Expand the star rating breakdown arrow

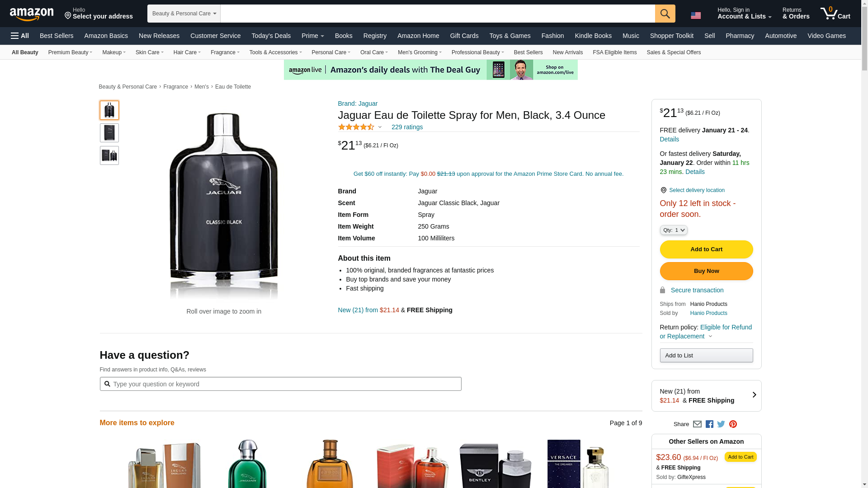pos(380,127)
